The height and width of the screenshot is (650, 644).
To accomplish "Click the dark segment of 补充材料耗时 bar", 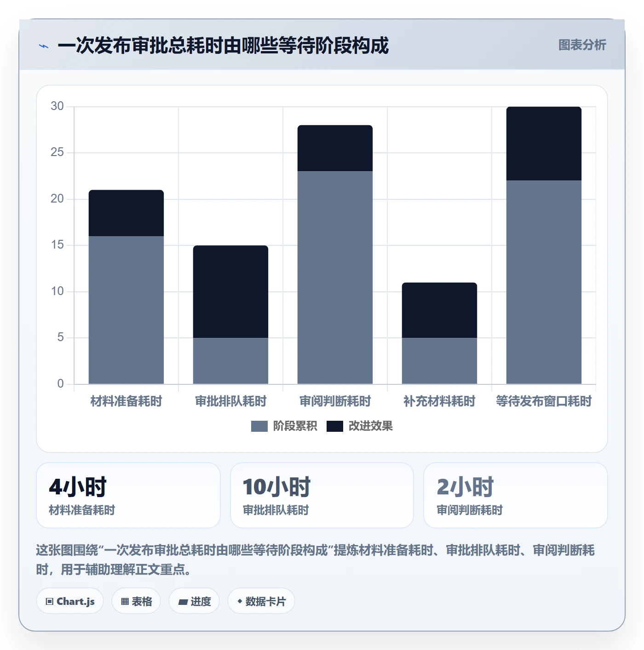I will 439,310.
